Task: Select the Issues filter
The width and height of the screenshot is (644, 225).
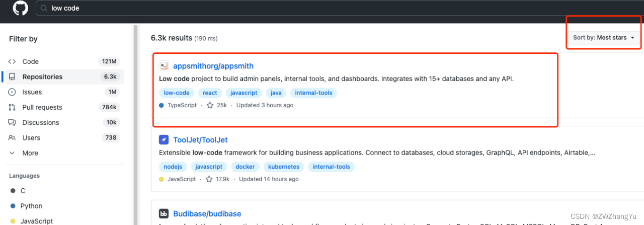Action: (x=63, y=92)
